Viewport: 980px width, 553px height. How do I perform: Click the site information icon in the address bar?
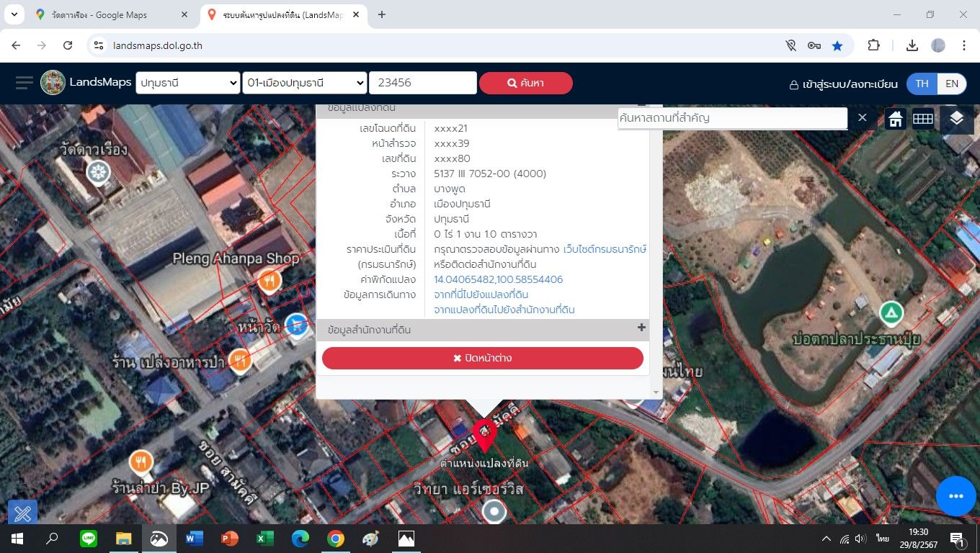pos(99,45)
